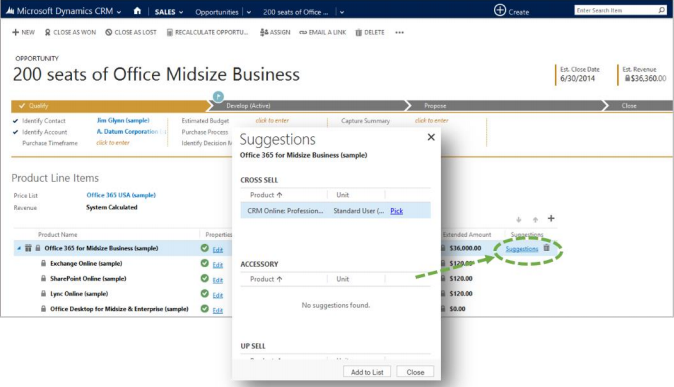Sort Cross Sell by Product column

pyautogui.click(x=266, y=195)
